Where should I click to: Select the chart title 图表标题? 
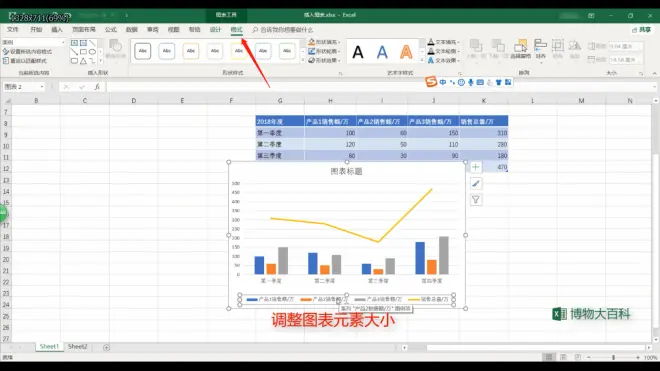tap(346, 171)
